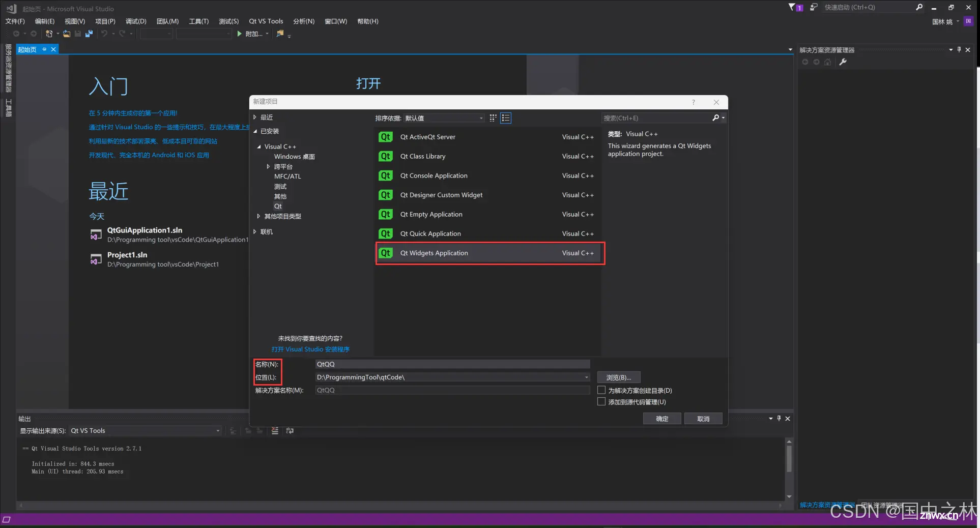Switch template list to medium icons list view

(x=506, y=118)
